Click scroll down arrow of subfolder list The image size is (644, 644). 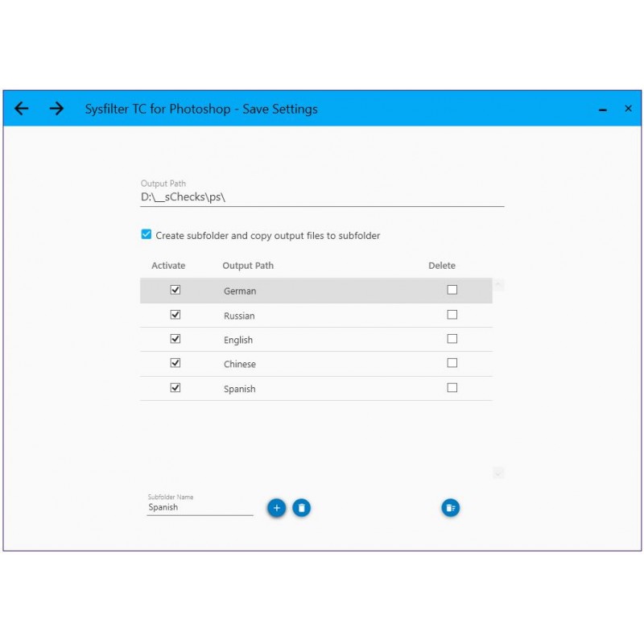click(x=498, y=473)
